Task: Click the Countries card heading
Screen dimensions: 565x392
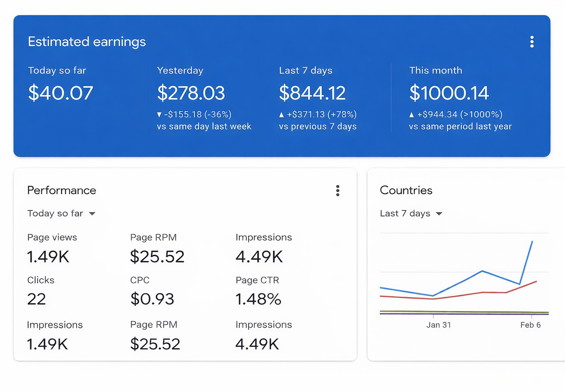Action: 406,190
